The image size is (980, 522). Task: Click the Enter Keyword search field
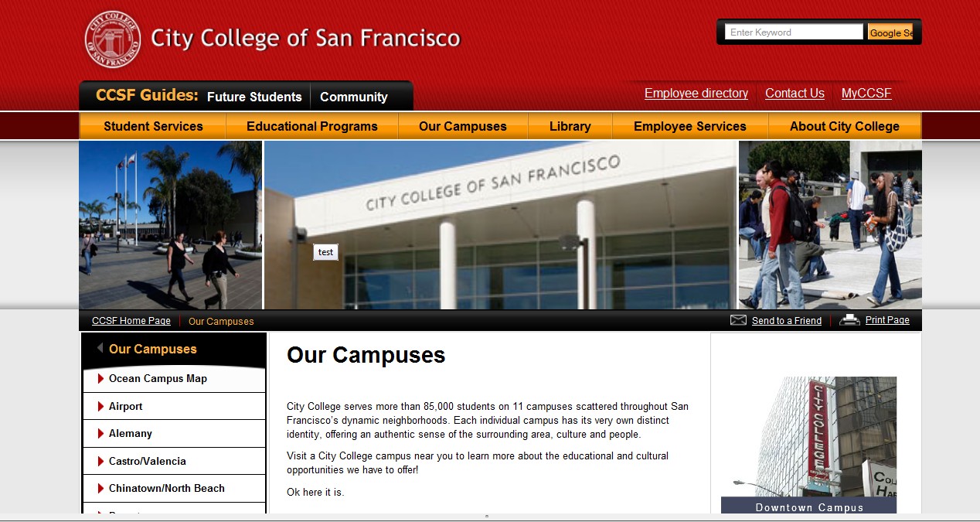pyautogui.click(x=793, y=32)
